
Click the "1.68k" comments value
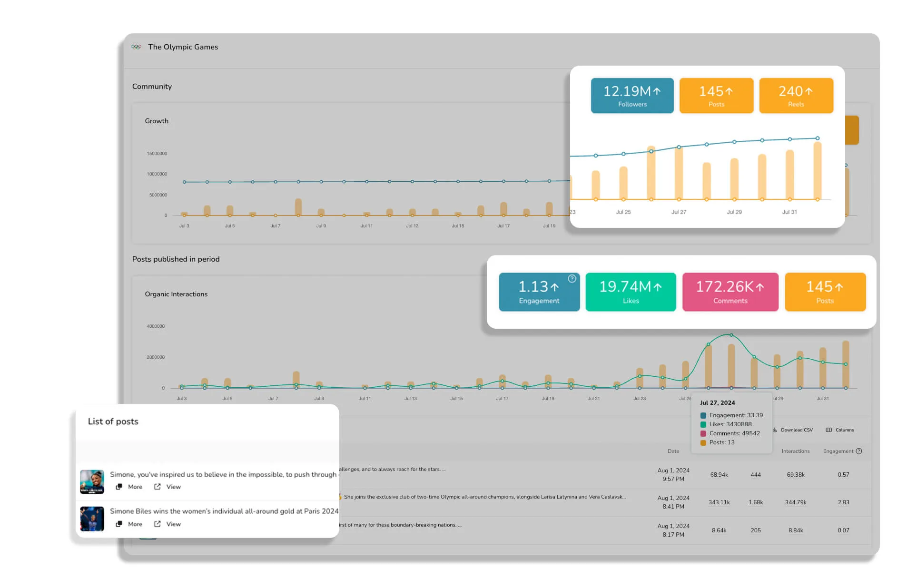click(756, 502)
